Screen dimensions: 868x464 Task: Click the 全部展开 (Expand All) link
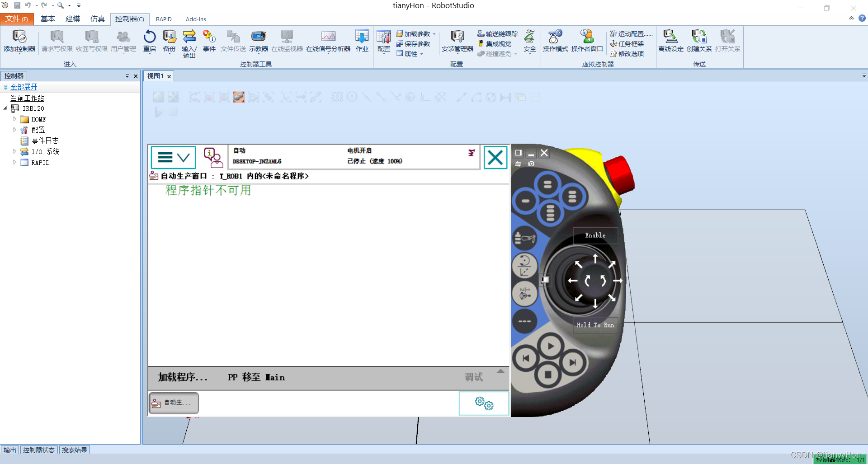click(x=24, y=87)
